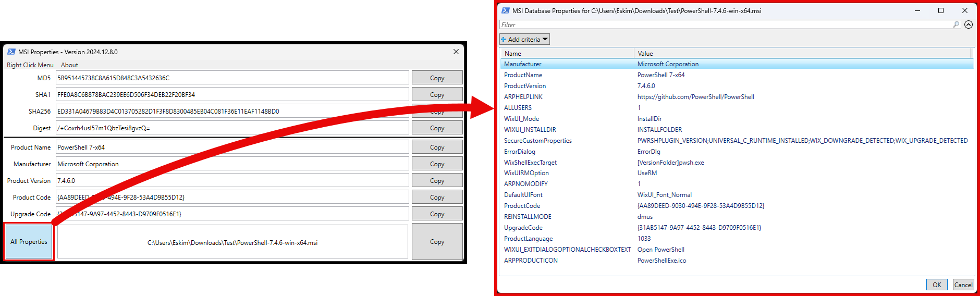Select the WixUIRMOption property row

[737, 172]
